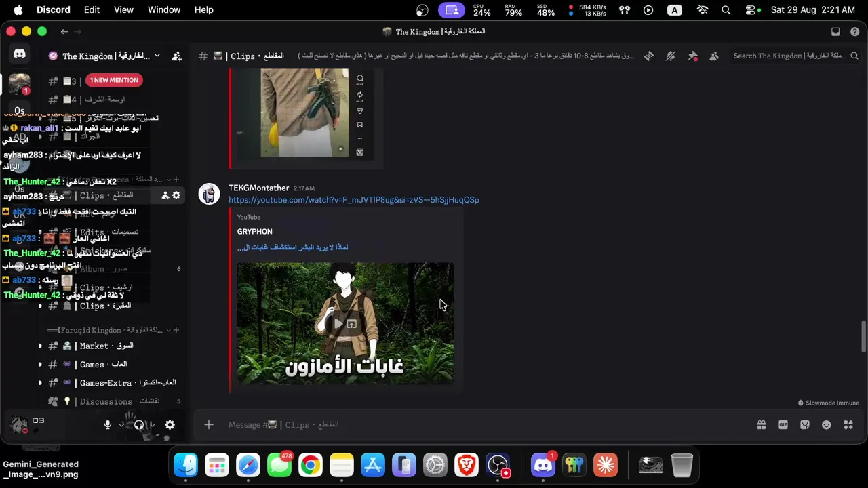Open the View menu in menu bar
868x488 pixels.
(123, 9)
